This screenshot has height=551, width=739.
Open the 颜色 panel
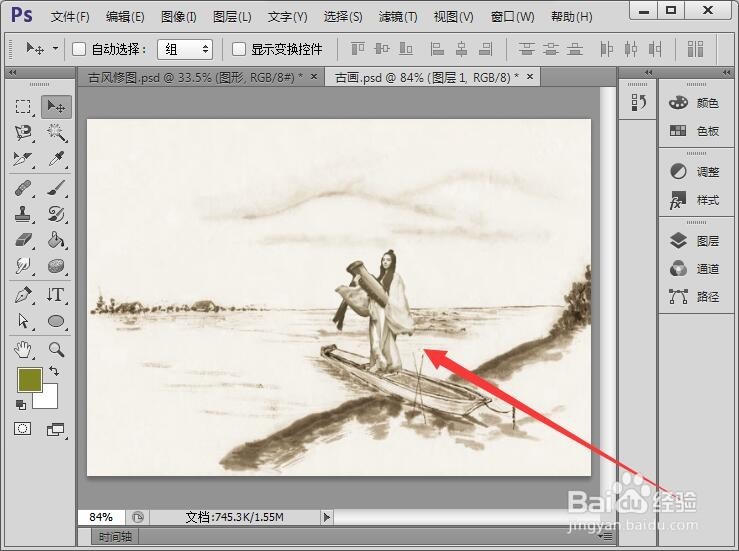click(x=695, y=103)
